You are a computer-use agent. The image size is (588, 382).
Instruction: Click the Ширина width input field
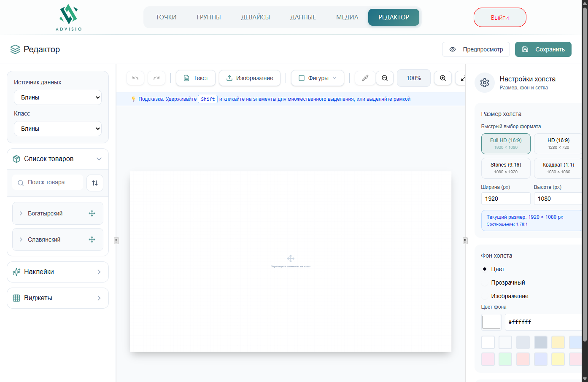[505, 199]
